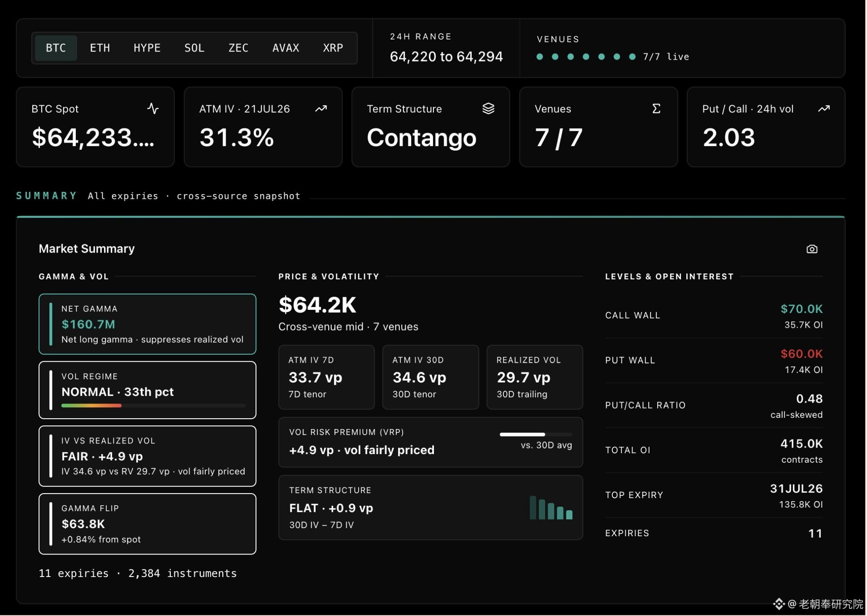Click the Put Wall $60.0K value

tap(802, 354)
